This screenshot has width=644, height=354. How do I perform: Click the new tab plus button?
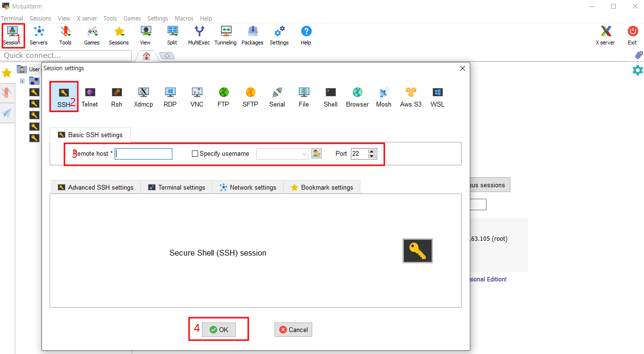click(167, 56)
